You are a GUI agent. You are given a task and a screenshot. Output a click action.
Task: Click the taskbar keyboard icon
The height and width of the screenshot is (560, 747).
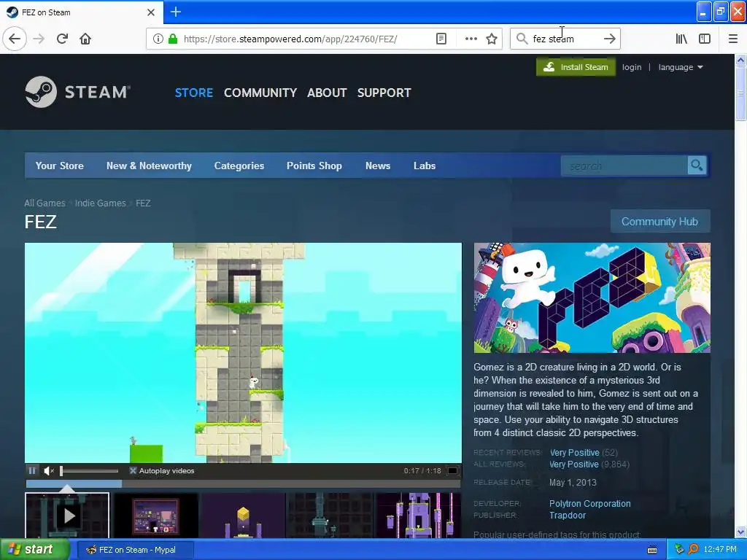652,550
